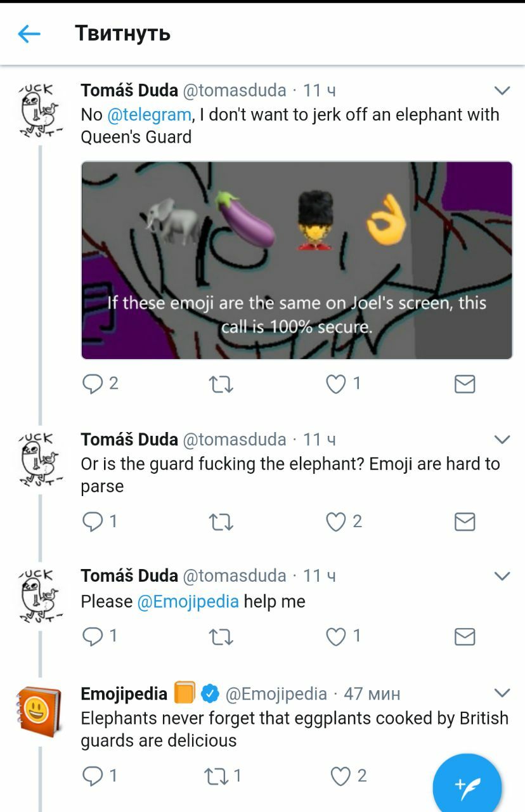Go back using the arrow icon
The width and height of the screenshot is (525, 812).
click(29, 34)
